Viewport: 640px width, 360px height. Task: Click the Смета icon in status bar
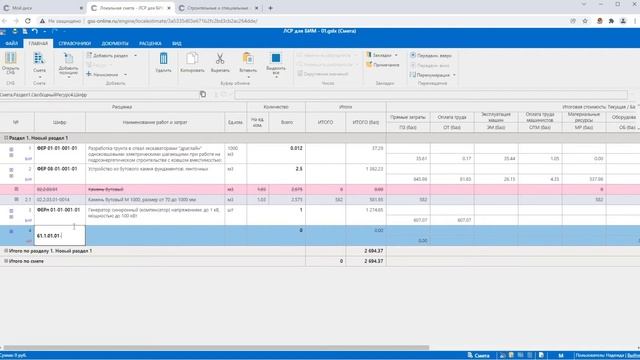pyautogui.click(x=470, y=355)
